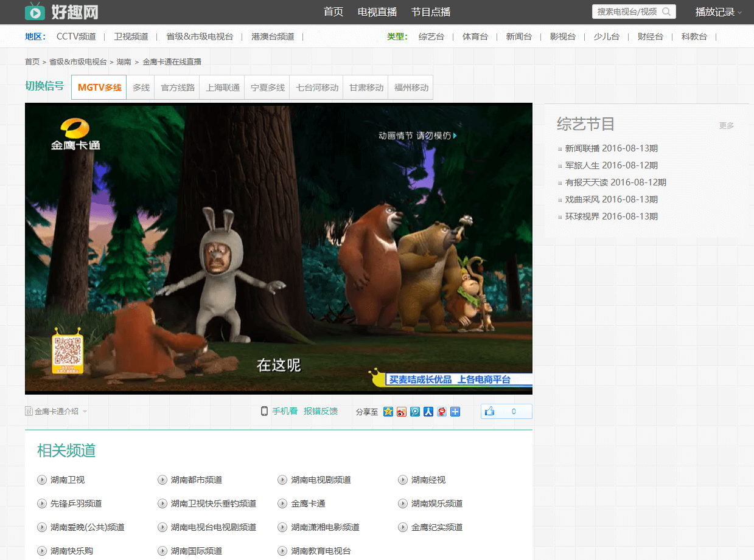Expand 金鹰卡通介绍 dropdown arrow
The height and width of the screenshot is (560, 754).
pyautogui.click(x=85, y=411)
